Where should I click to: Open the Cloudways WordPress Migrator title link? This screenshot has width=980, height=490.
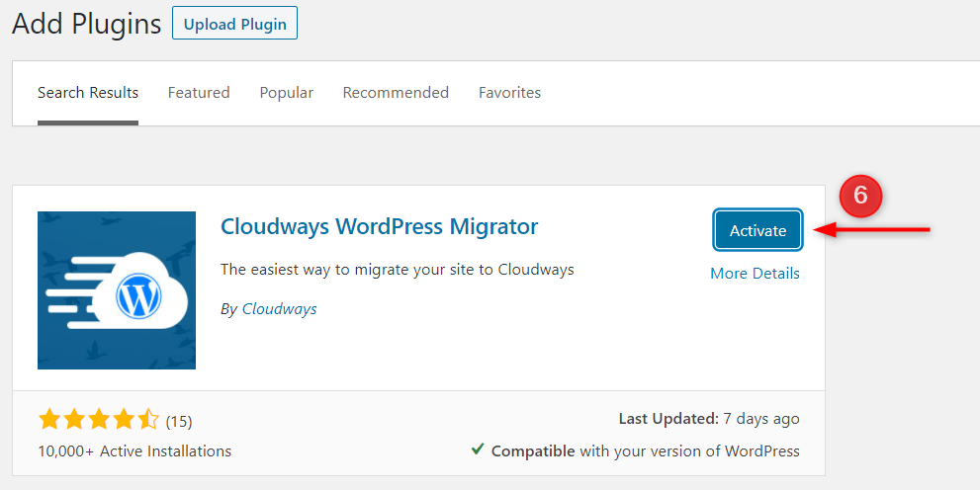point(379,226)
